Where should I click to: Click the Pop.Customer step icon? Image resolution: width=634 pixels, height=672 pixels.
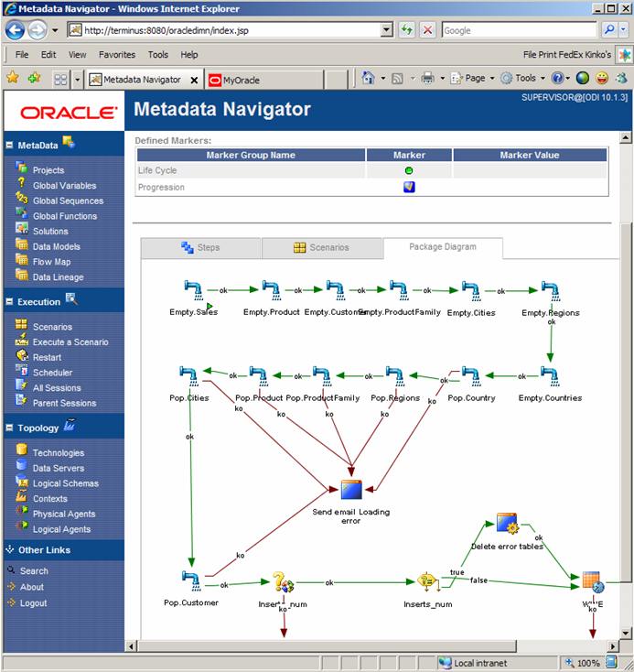[191, 580]
